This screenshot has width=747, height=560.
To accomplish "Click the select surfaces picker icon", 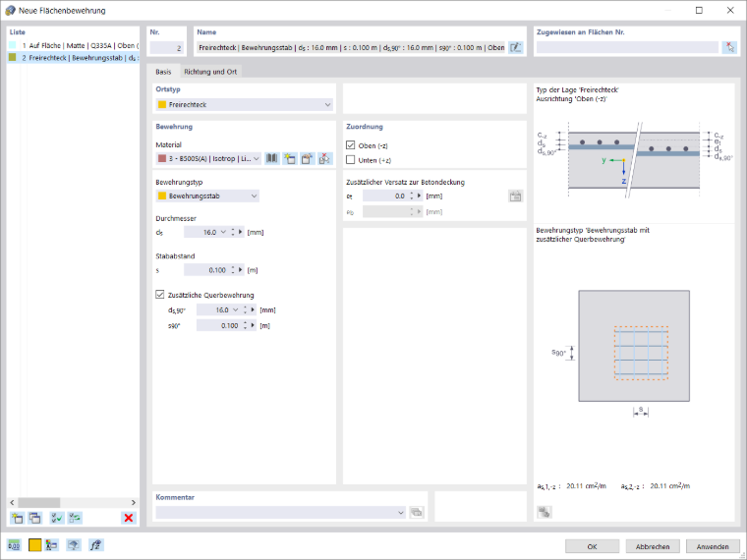I will coord(729,47).
